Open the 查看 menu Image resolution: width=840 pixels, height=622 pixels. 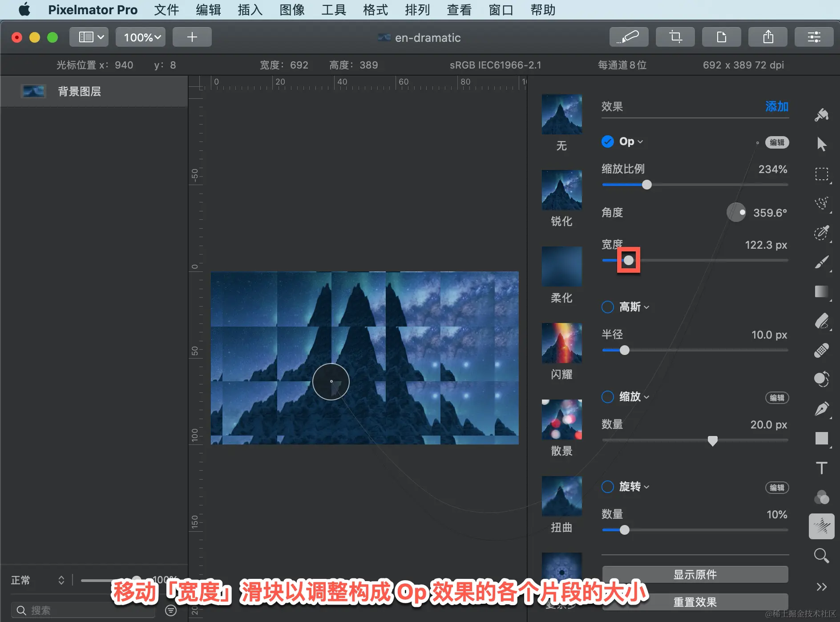tap(459, 9)
